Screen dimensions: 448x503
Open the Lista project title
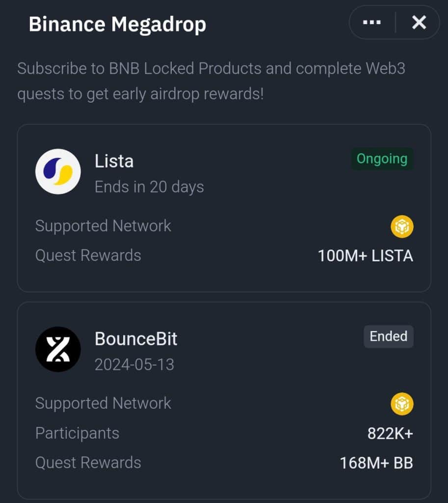pos(114,161)
